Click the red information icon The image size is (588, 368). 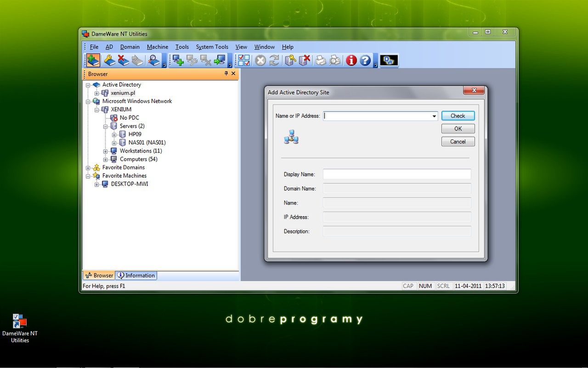(351, 60)
